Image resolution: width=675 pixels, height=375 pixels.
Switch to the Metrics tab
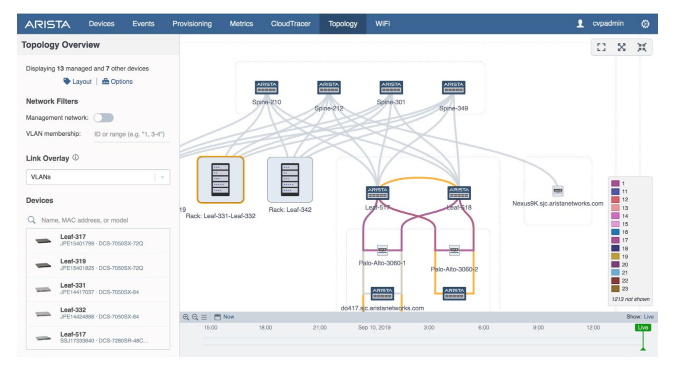pos(241,24)
